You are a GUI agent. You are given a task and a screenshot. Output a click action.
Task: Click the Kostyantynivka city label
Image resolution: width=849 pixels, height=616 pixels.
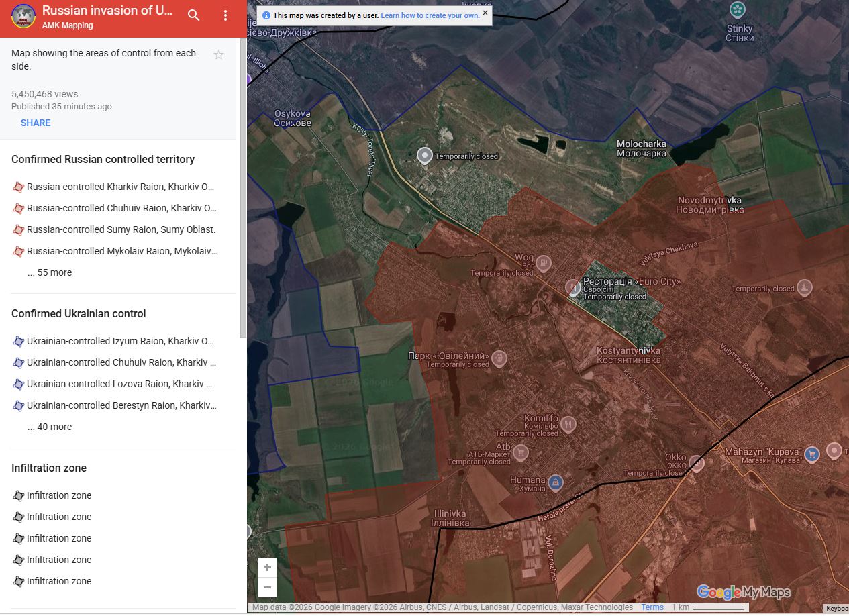click(x=629, y=355)
